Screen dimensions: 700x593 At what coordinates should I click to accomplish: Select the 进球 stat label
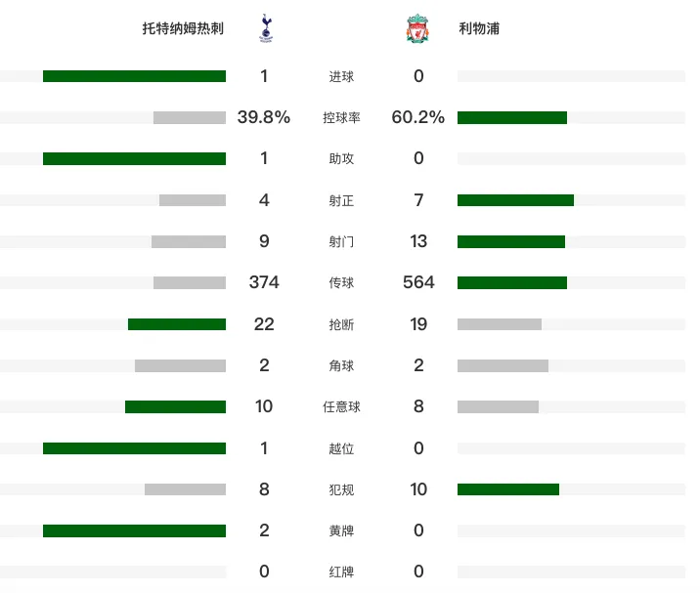pos(341,77)
